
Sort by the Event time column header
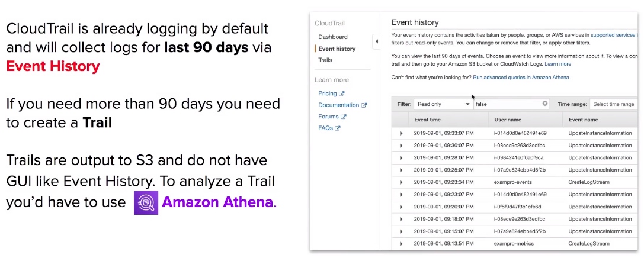click(427, 120)
